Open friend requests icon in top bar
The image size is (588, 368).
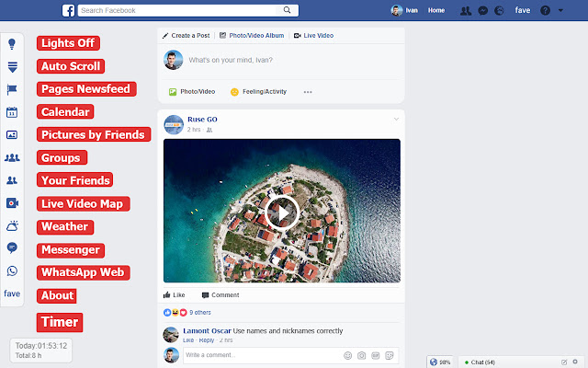(466, 10)
